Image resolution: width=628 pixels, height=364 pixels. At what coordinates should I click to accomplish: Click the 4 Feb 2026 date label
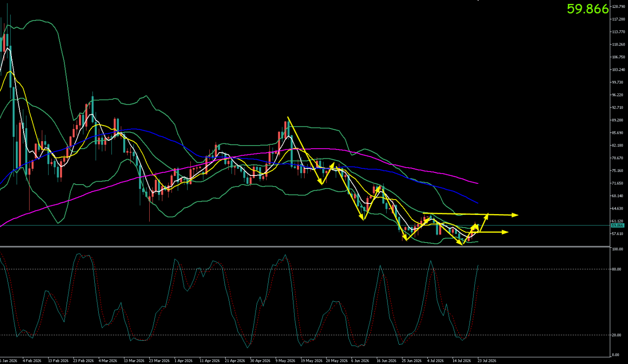point(32,361)
